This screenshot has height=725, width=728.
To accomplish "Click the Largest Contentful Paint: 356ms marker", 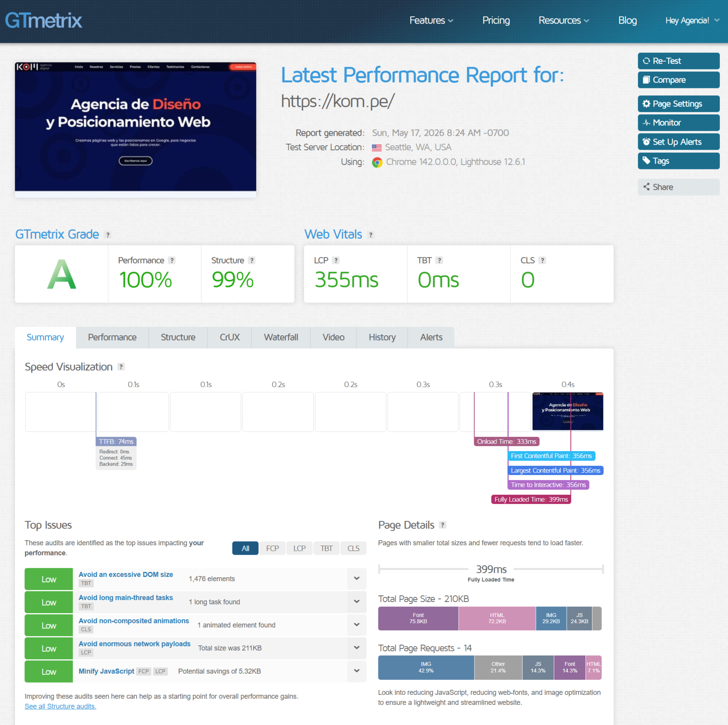I will [x=555, y=470].
